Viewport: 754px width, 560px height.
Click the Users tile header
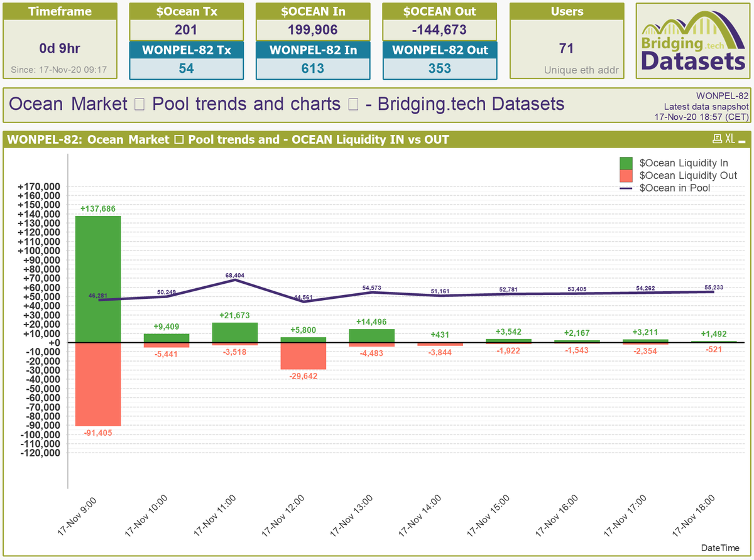pyautogui.click(x=567, y=11)
